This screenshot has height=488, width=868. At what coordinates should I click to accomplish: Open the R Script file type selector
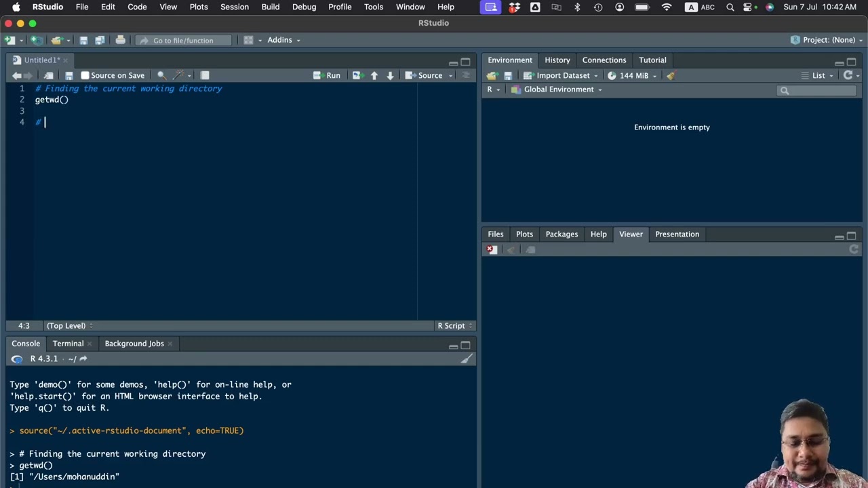(x=455, y=325)
